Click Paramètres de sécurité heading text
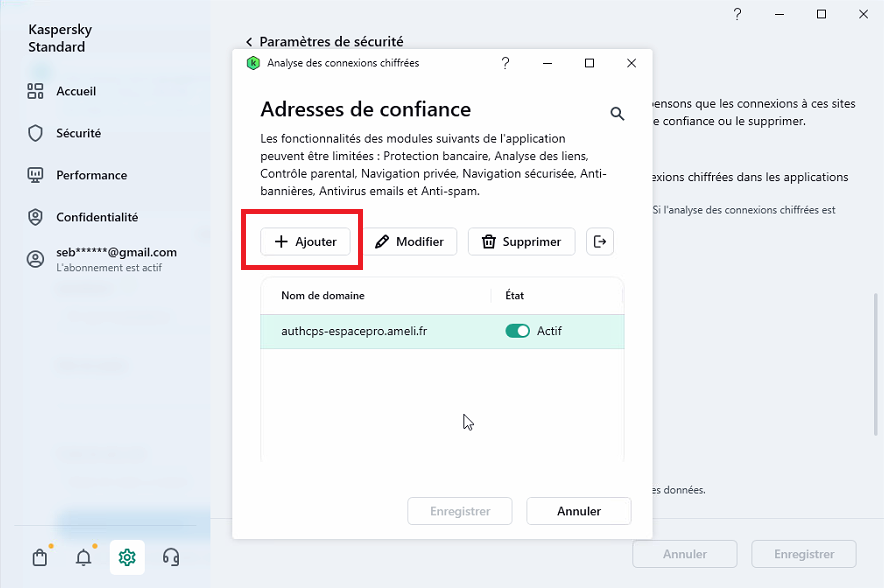884x588 pixels. pyautogui.click(x=331, y=42)
